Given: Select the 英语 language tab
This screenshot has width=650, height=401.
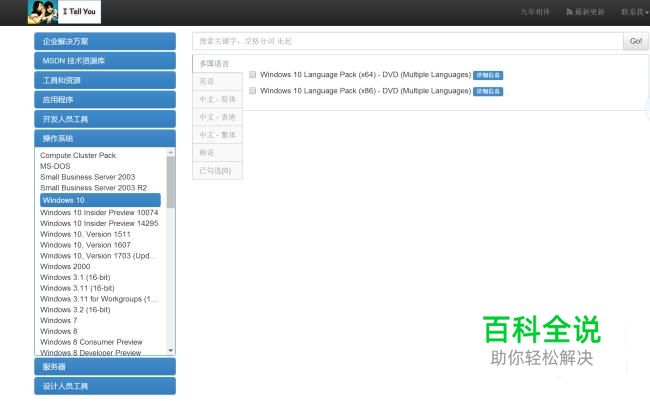Looking at the screenshot, I should point(217,81).
